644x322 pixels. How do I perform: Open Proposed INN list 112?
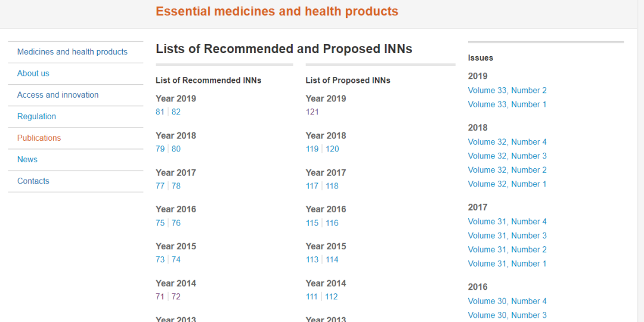pyautogui.click(x=332, y=297)
